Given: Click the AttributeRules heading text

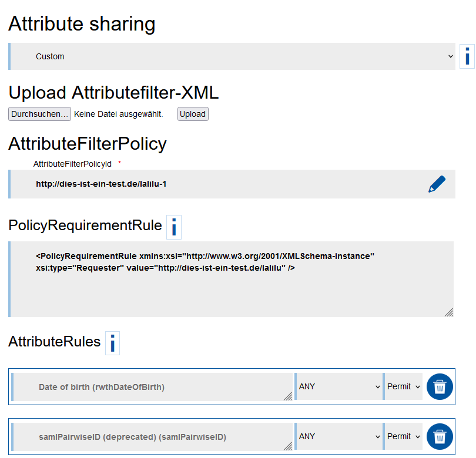Looking at the screenshot, I should click(54, 342).
